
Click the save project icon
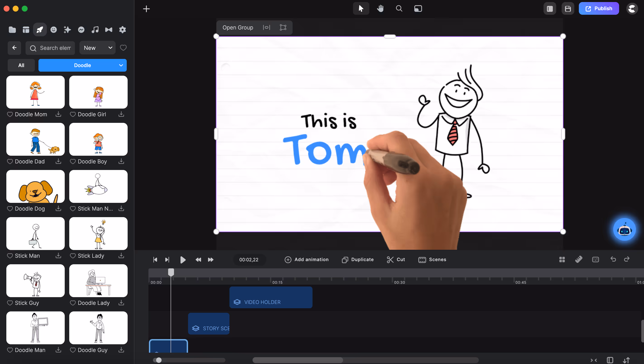(568, 9)
